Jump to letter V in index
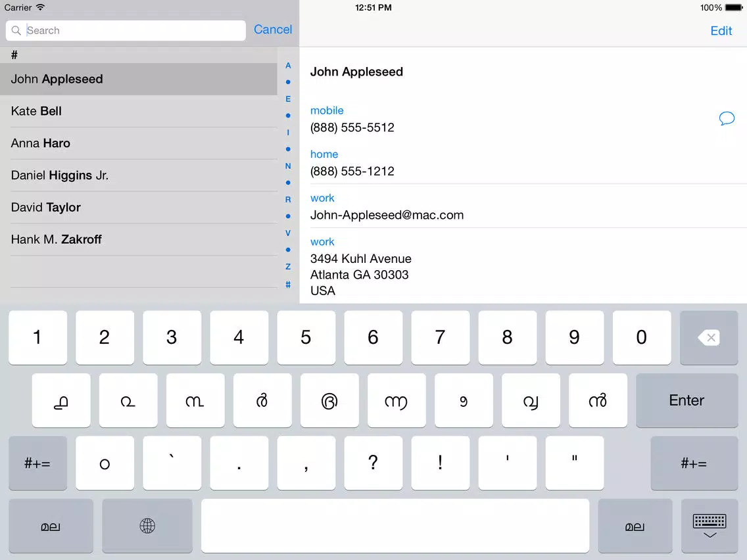This screenshot has width=747, height=560. (x=288, y=233)
